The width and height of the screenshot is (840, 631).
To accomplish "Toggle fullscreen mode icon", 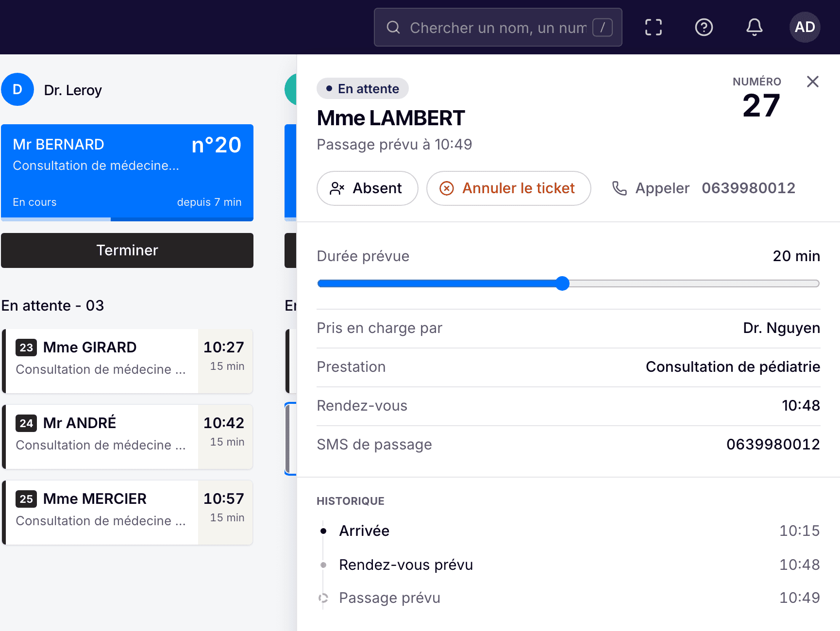I will pos(654,27).
